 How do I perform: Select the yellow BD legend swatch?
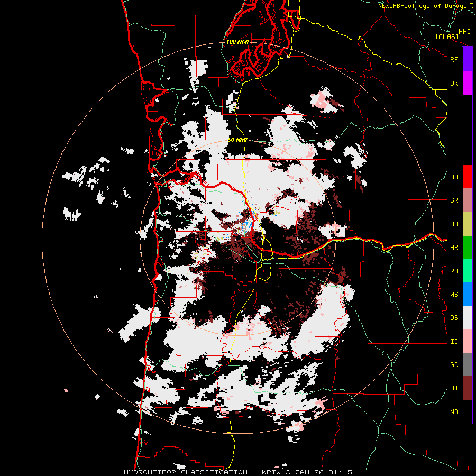click(x=467, y=224)
